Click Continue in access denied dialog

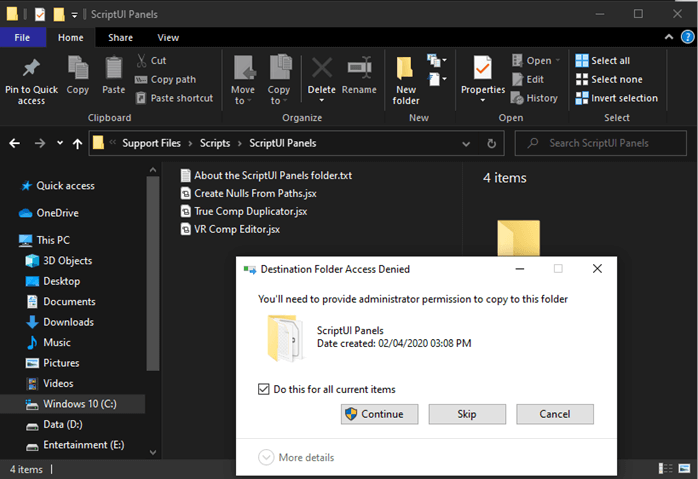379,414
